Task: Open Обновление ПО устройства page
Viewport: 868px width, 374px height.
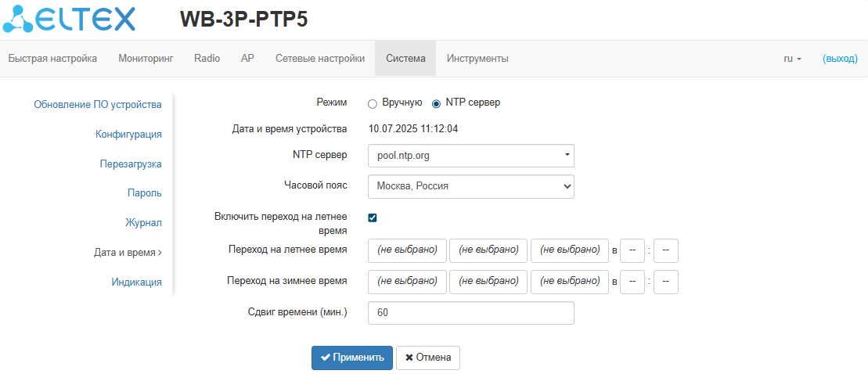Action: tap(98, 104)
